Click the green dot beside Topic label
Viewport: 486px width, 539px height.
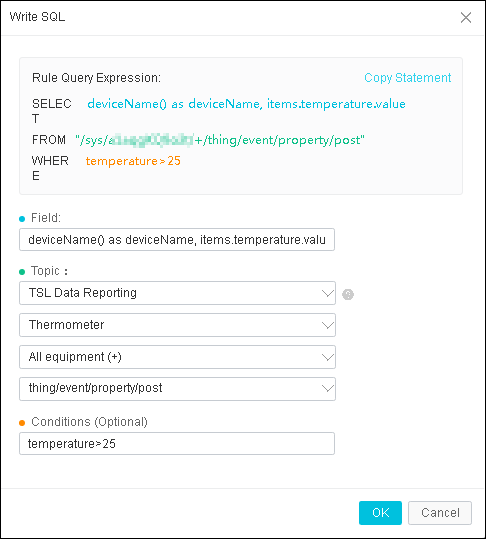(x=22, y=272)
